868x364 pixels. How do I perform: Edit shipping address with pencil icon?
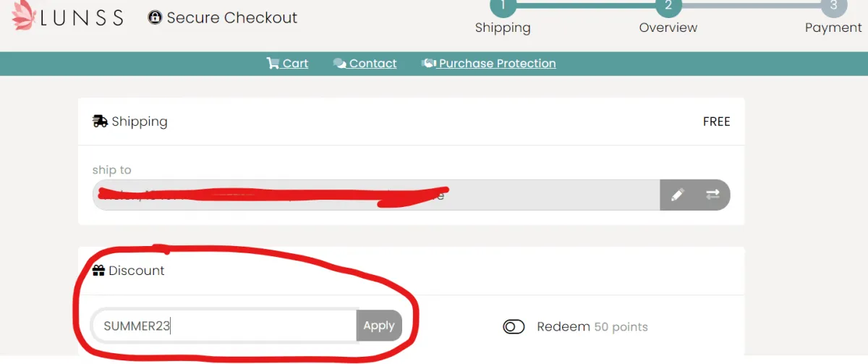[678, 195]
